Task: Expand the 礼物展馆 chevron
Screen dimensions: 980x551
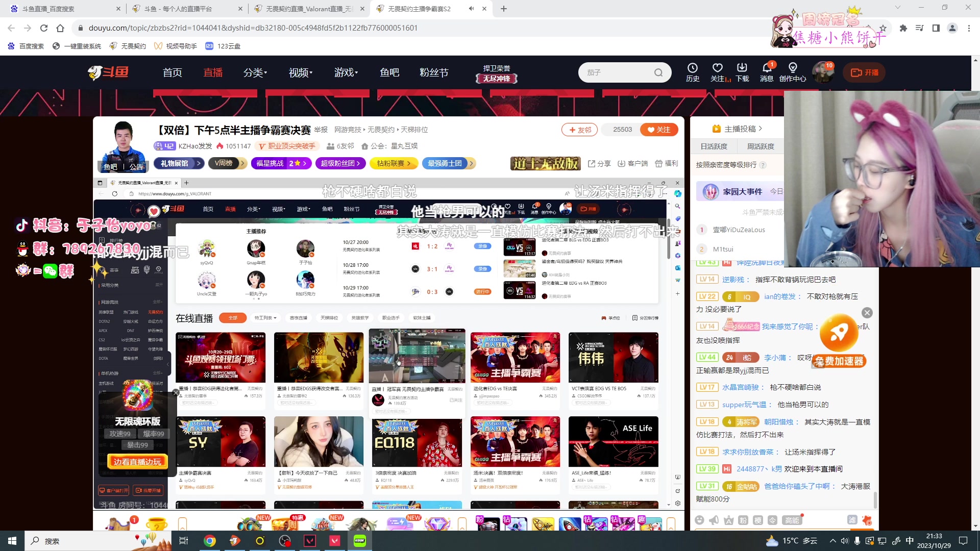Action: click(x=198, y=163)
